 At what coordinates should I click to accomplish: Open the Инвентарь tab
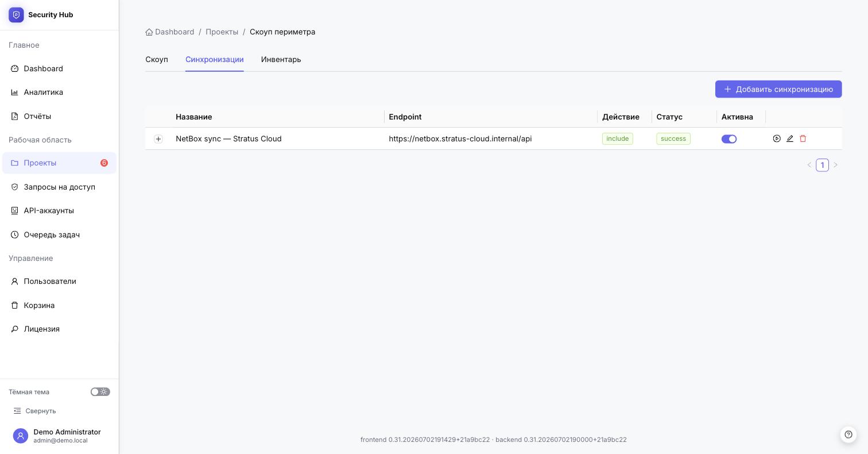281,59
